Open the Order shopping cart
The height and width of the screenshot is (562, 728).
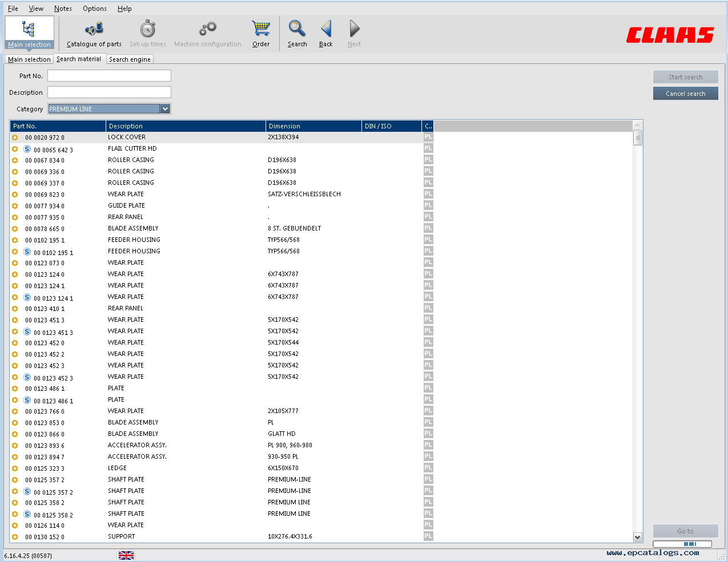[x=261, y=34]
